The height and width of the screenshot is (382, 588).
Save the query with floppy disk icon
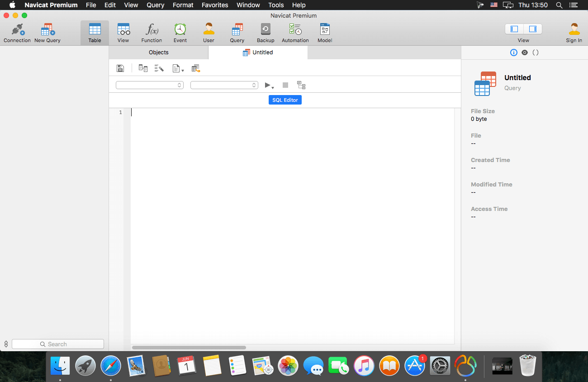[x=120, y=68]
